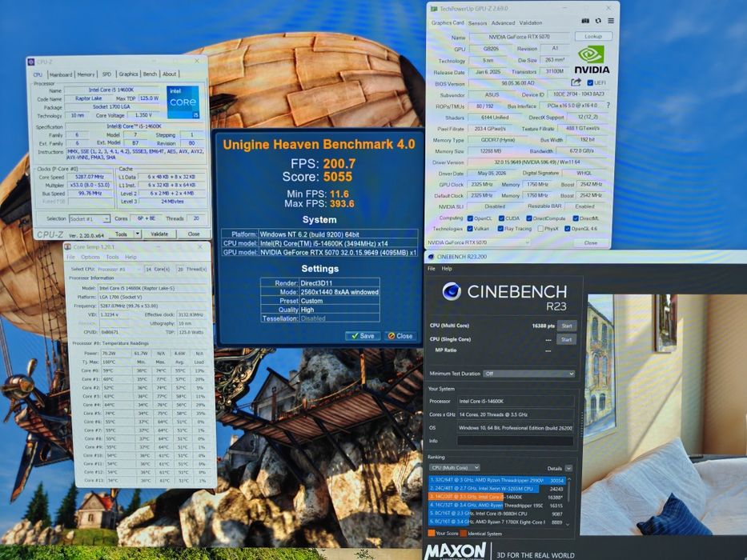Screen dimensions: 747x560
Task: Open the Tools dropdown arrow in CPU-Z
Action: (138, 234)
